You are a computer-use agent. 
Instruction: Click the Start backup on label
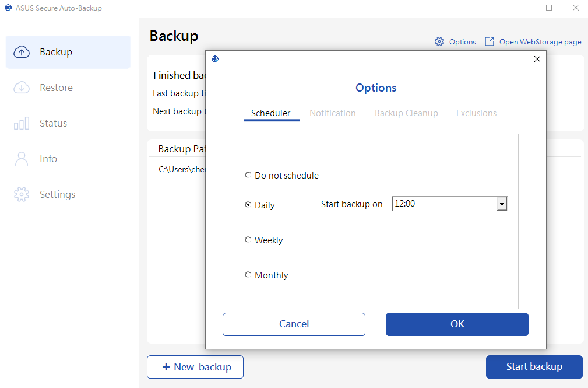tap(352, 204)
